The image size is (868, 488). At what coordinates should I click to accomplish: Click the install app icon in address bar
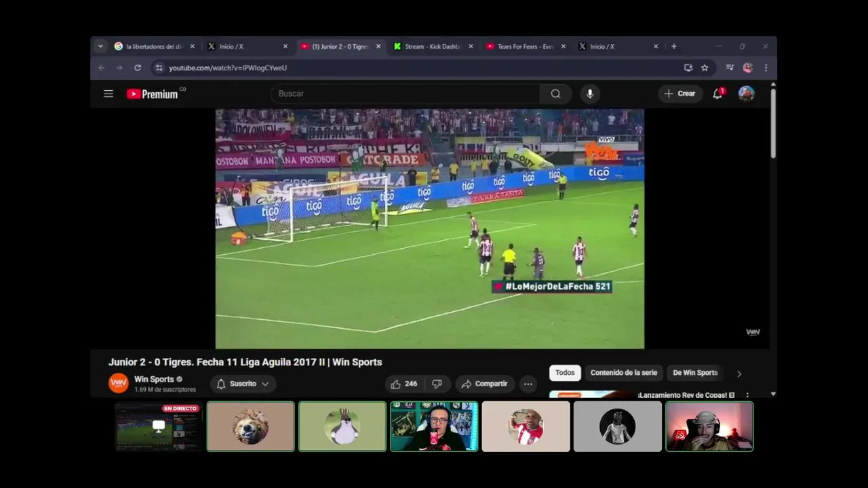coord(688,68)
